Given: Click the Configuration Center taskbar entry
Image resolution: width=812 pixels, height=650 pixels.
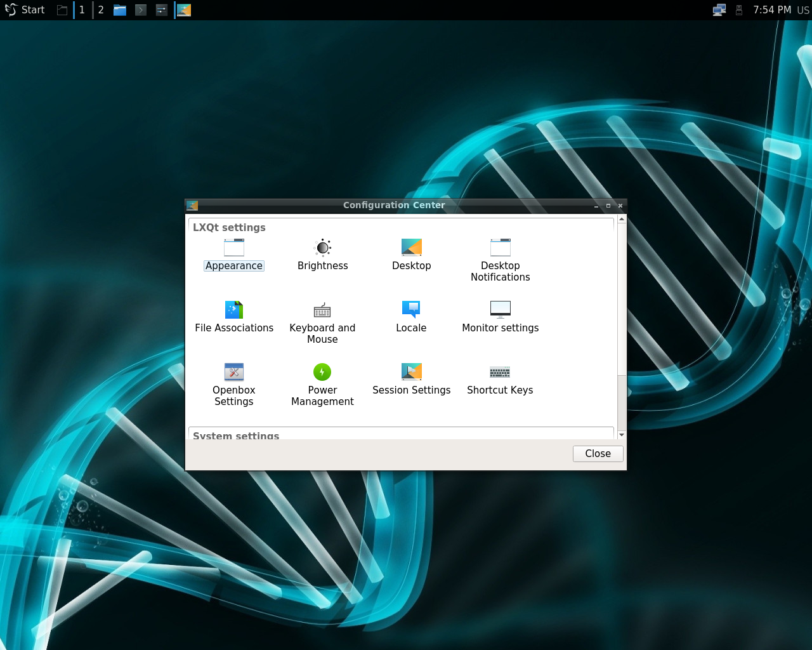Looking at the screenshot, I should tap(183, 10).
